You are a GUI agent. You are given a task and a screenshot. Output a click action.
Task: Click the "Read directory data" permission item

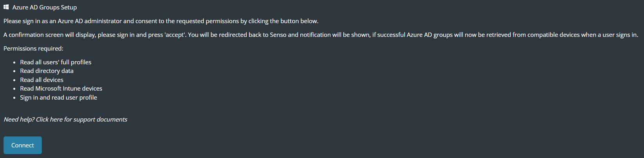pyautogui.click(x=47, y=71)
